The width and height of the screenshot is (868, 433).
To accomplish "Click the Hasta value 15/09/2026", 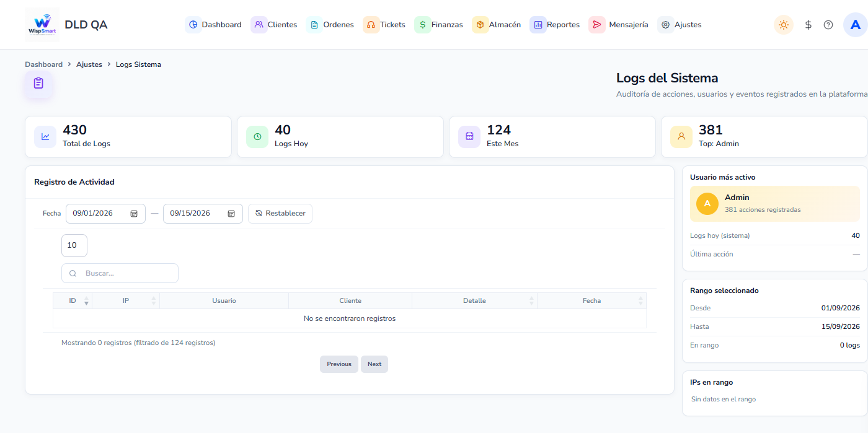I will point(841,326).
